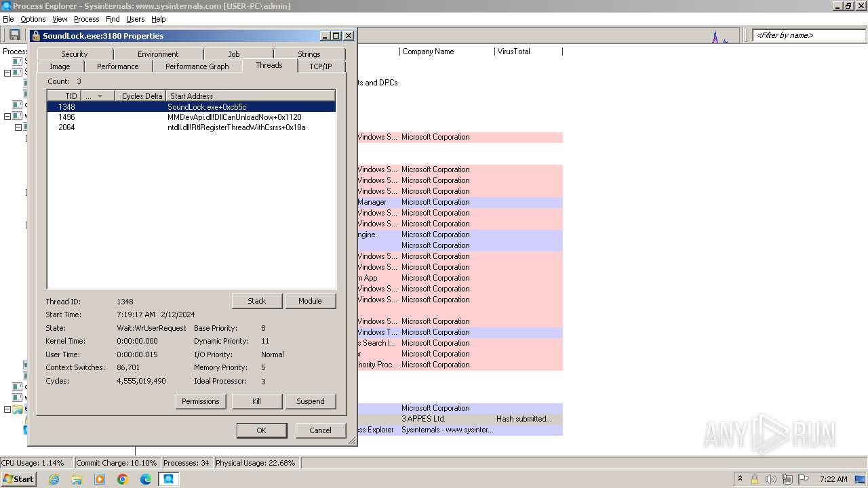Click the Kill thread button

pos(257,401)
